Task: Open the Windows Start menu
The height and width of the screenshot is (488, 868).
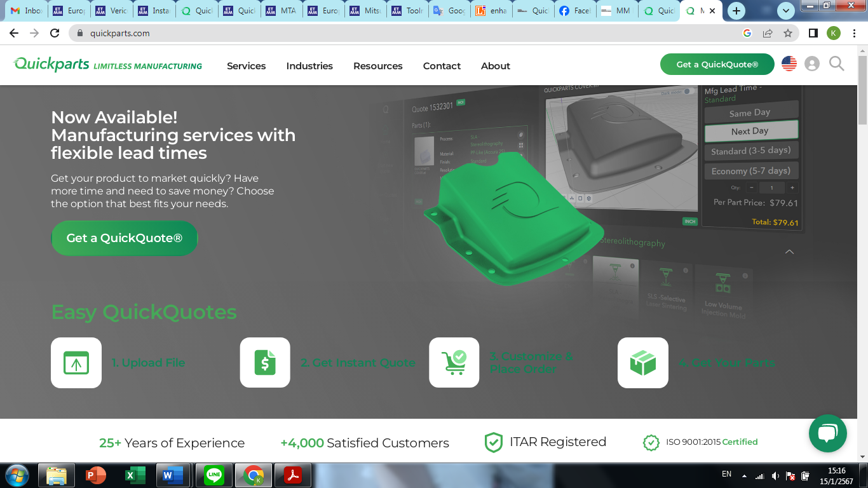Action: (x=16, y=475)
